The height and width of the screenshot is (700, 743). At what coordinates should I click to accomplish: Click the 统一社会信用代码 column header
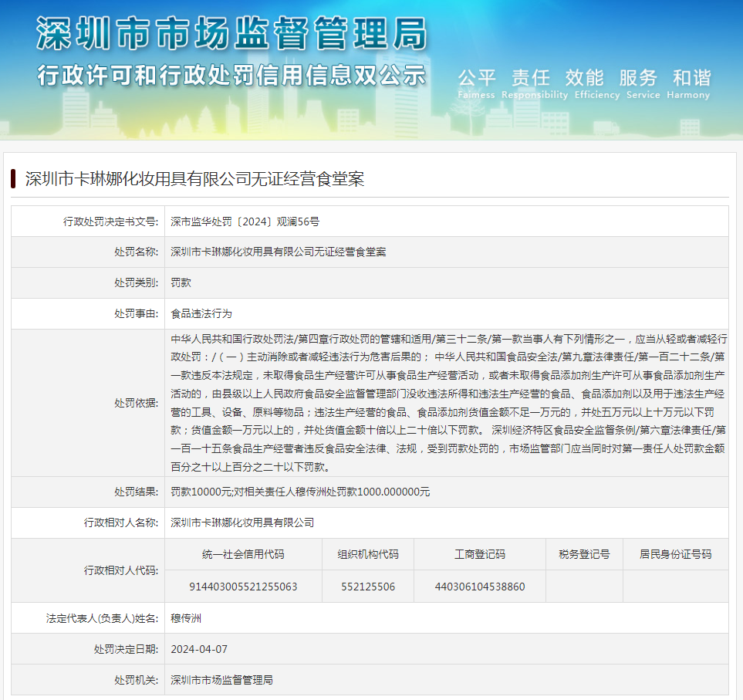243,554
